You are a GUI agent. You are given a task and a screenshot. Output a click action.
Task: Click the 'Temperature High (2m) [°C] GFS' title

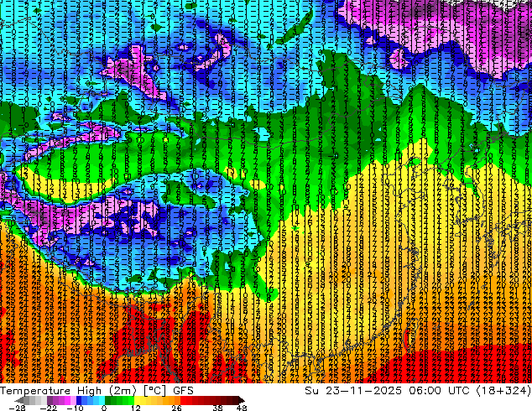click(96, 391)
